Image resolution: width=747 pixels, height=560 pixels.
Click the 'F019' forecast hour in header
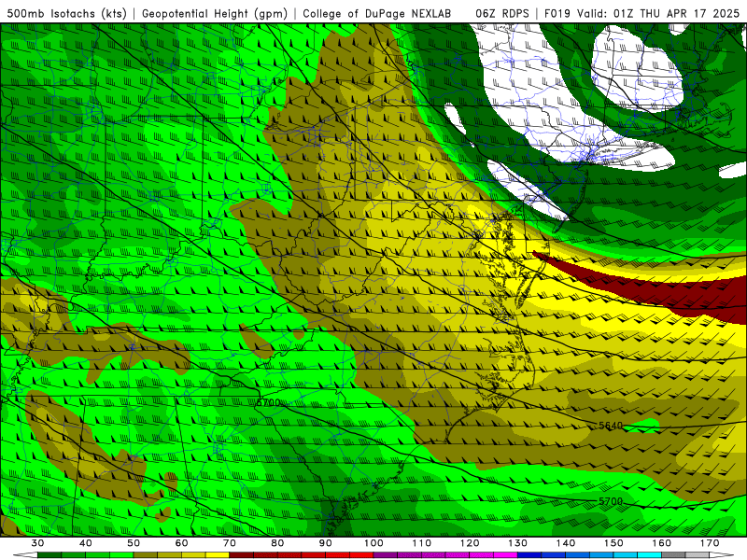pyautogui.click(x=557, y=13)
